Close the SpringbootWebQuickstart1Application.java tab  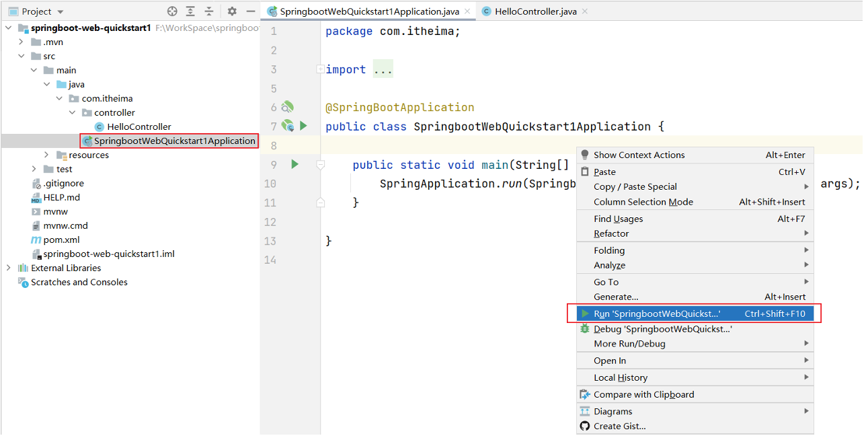click(x=466, y=11)
